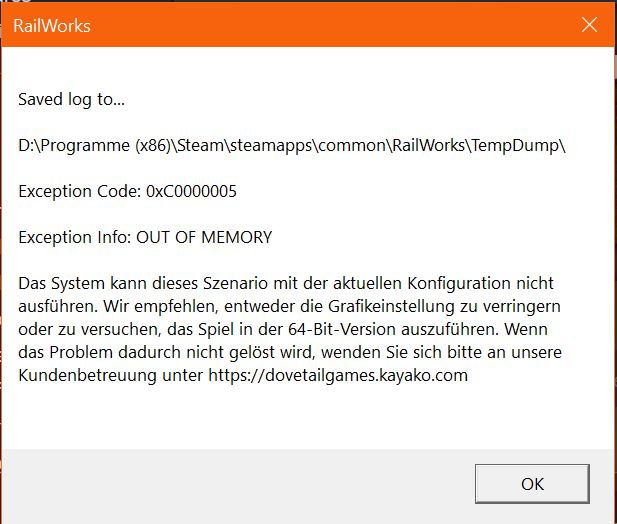
Task: Click the RailWorks title bar text
Action: (x=51, y=26)
